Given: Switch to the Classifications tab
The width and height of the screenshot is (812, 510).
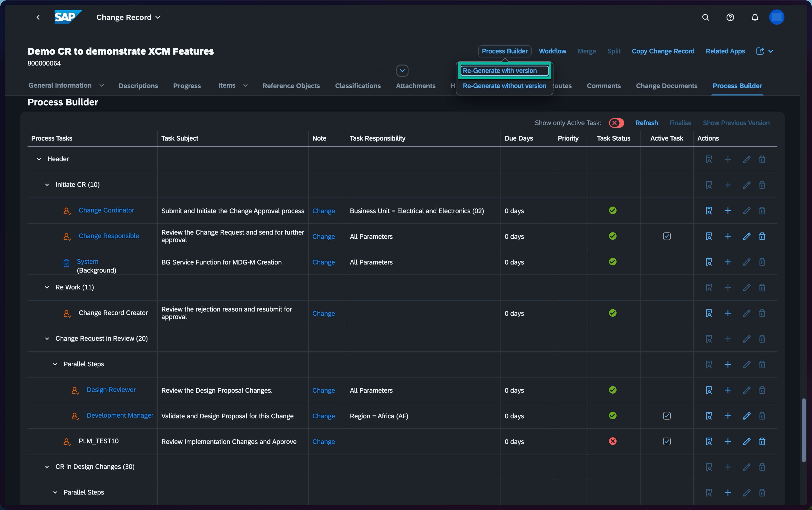Looking at the screenshot, I should point(358,86).
